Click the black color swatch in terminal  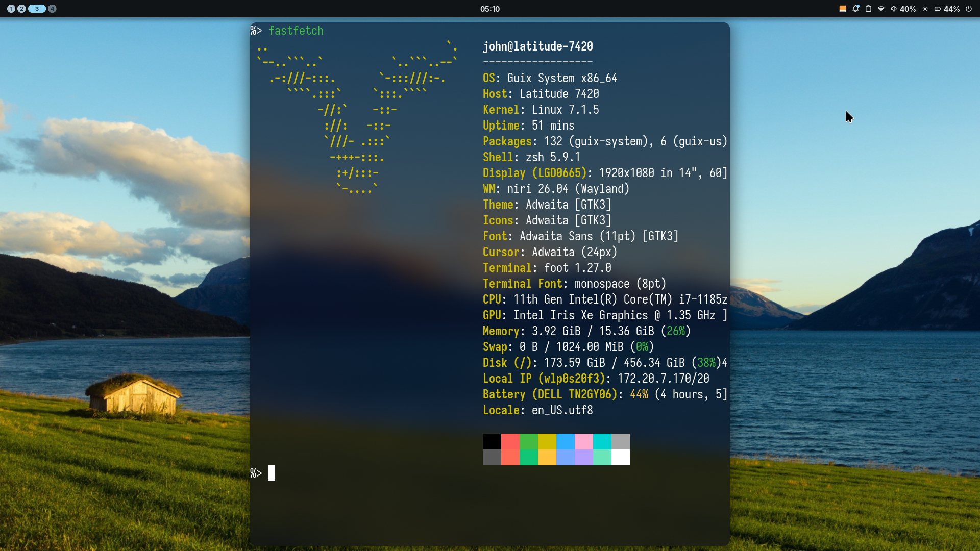492,441
